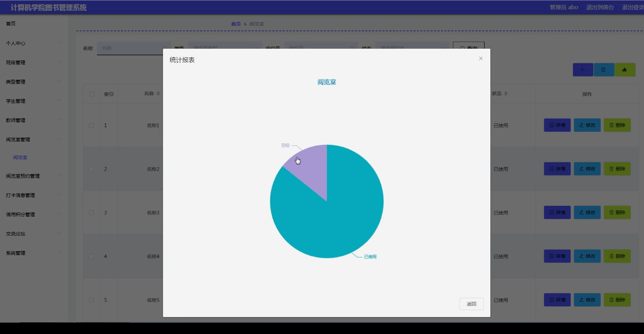Open the 交流论坛 sidebar menu
This screenshot has height=334, width=644.
coord(34,234)
